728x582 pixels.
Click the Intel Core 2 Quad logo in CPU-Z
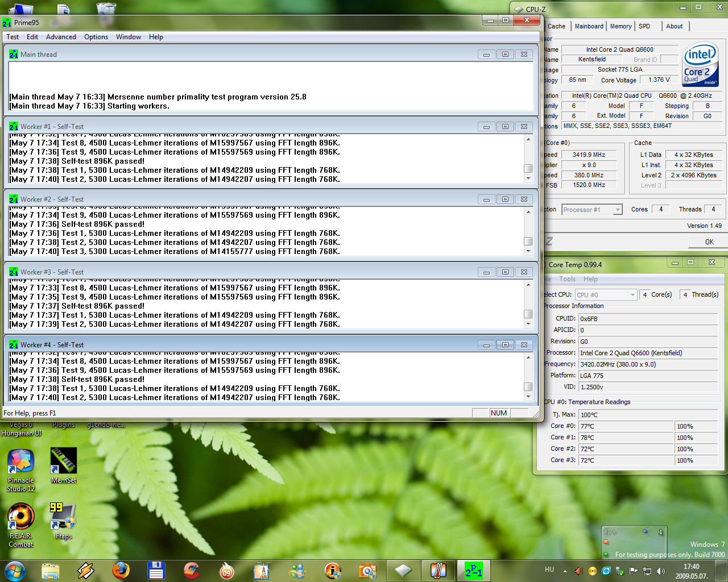click(700, 65)
